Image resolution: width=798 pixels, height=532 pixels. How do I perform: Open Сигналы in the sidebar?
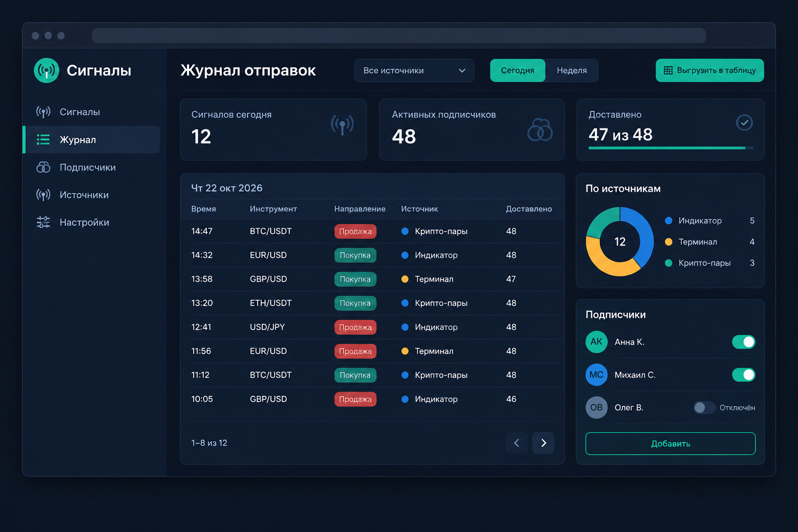pyautogui.click(x=91, y=112)
